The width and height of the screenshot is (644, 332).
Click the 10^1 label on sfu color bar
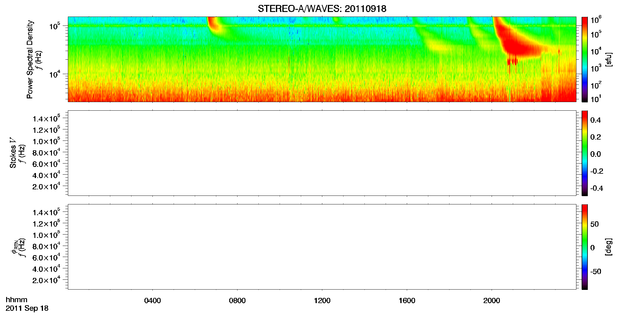click(x=595, y=99)
